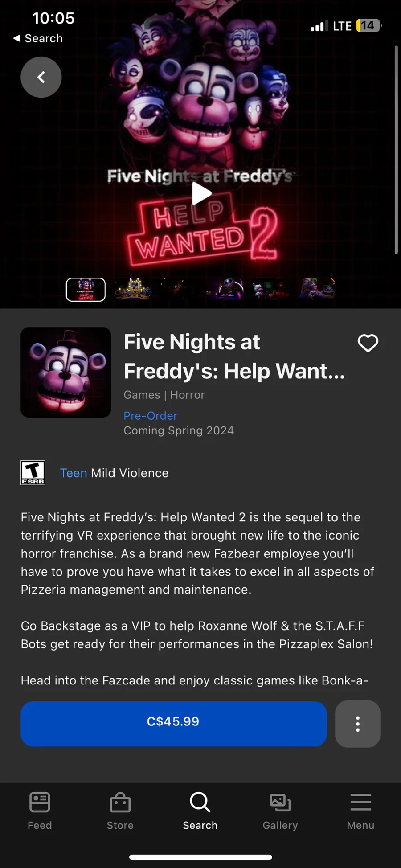Click the ESRB T rating icon
This screenshot has width=401, height=868.
[x=33, y=473]
